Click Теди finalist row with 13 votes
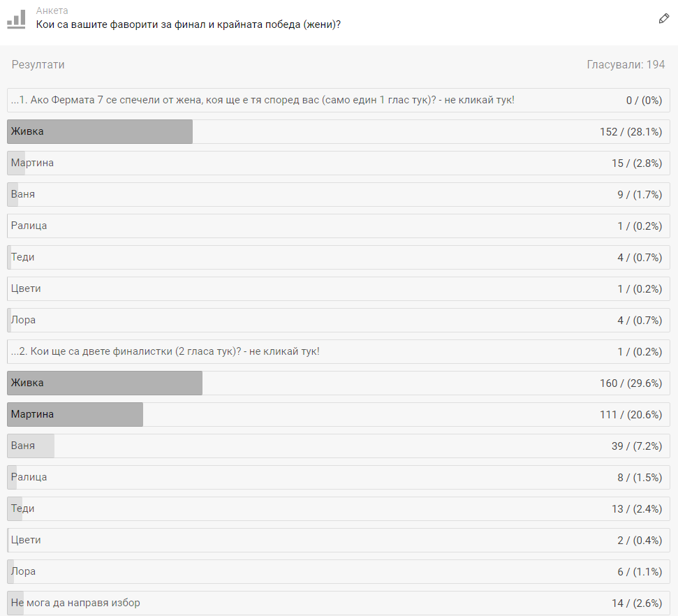Screen dimensions: 678x616 pyautogui.click(x=339, y=508)
